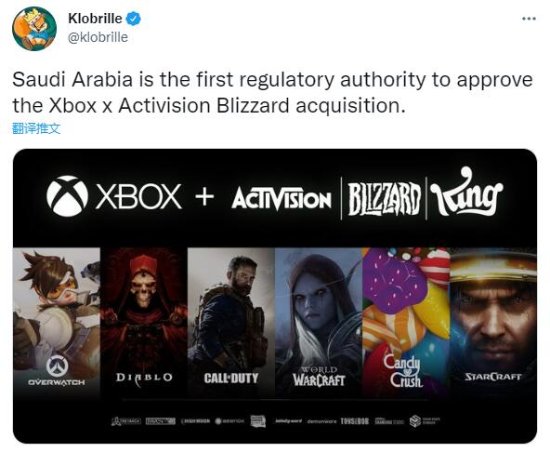
Task: Click the Blizzard logo in image
Action: pyautogui.click(x=384, y=199)
